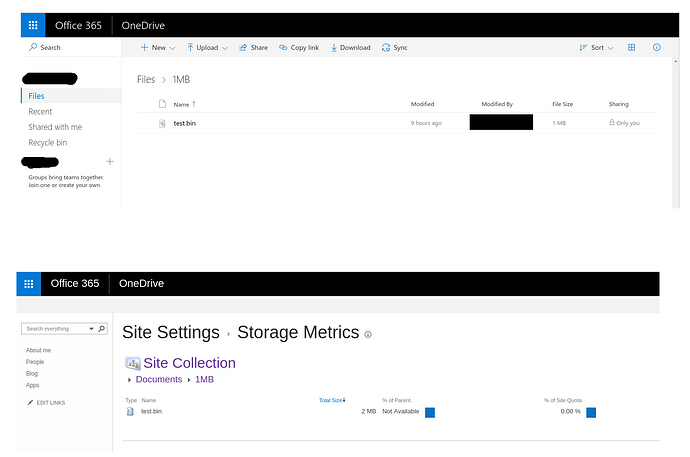This screenshot has height=457, width=690.
Task: Click the Sharing column header
Action: pos(619,104)
